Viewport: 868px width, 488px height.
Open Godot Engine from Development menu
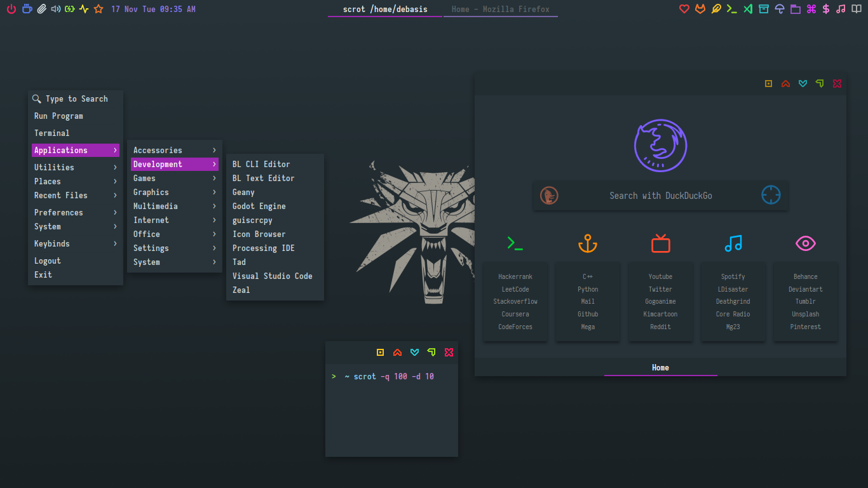tap(275, 206)
